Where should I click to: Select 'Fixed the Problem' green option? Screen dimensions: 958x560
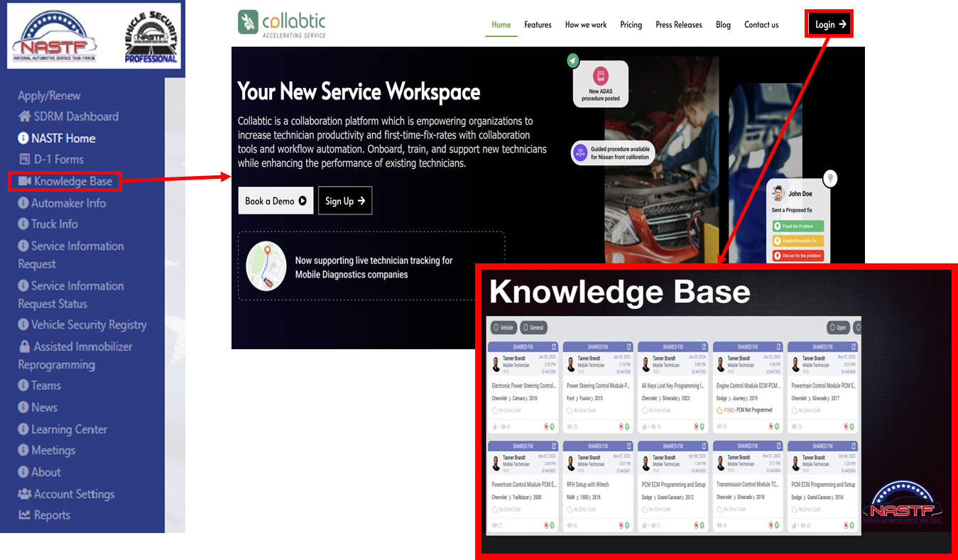pyautogui.click(x=798, y=226)
